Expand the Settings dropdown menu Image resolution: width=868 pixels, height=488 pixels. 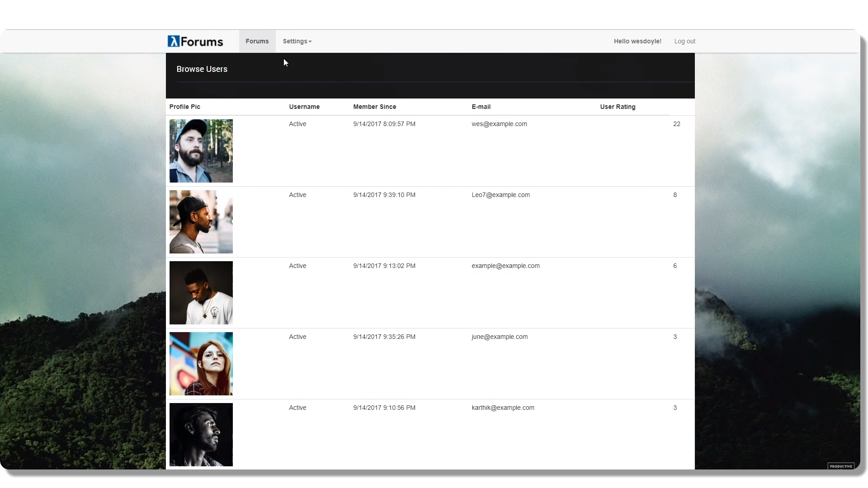pyautogui.click(x=297, y=41)
